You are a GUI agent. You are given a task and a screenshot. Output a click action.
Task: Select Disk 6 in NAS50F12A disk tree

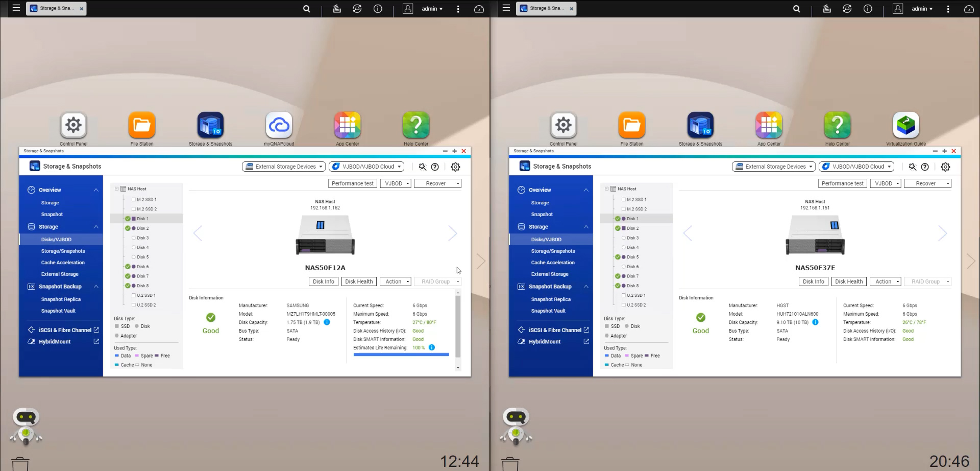tap(142, 267)
